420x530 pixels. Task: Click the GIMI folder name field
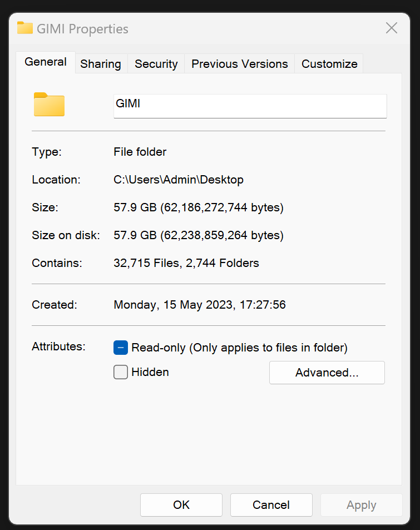point(250,106)
